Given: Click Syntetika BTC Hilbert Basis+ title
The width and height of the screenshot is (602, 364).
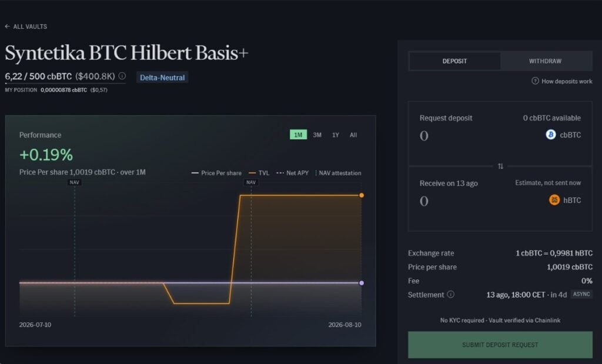Looking at the screenshot, I should click(x=126, y=53).
